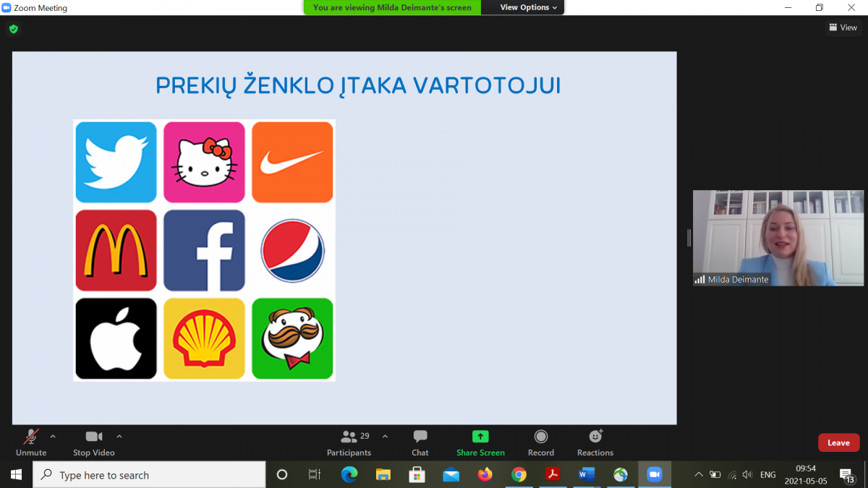Expand audio options arrow next to Unmute
This screenshot has height=488, width=868.
coord(53,437)
